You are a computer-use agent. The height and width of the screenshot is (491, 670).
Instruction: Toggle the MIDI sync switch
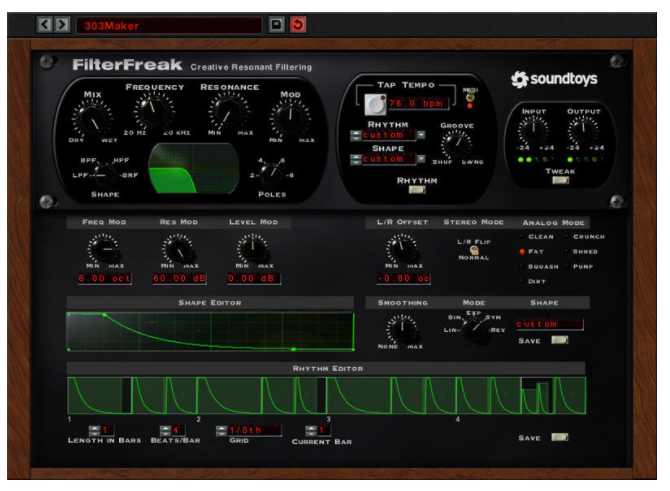470,98
